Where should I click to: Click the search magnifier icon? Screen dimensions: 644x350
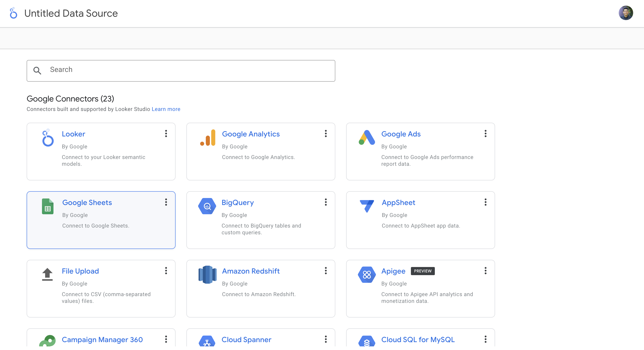tap(37, 70)
